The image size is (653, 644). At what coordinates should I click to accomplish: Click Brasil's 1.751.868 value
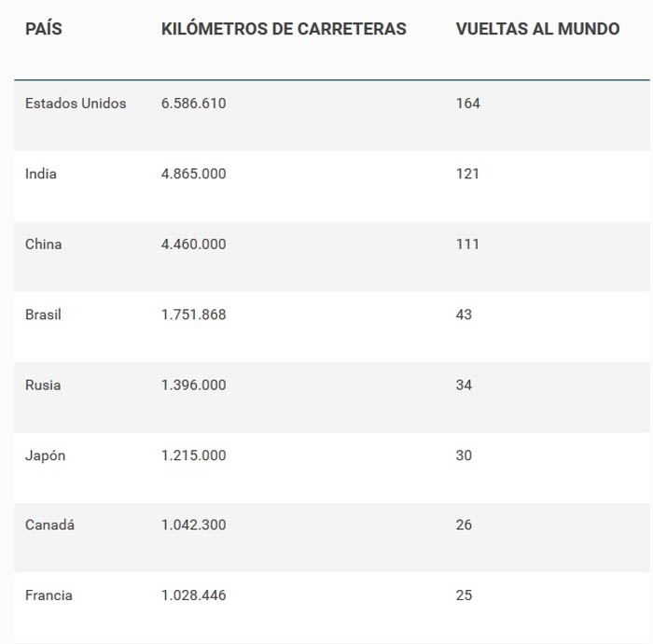pyautogui.click(x=194, y=315)
